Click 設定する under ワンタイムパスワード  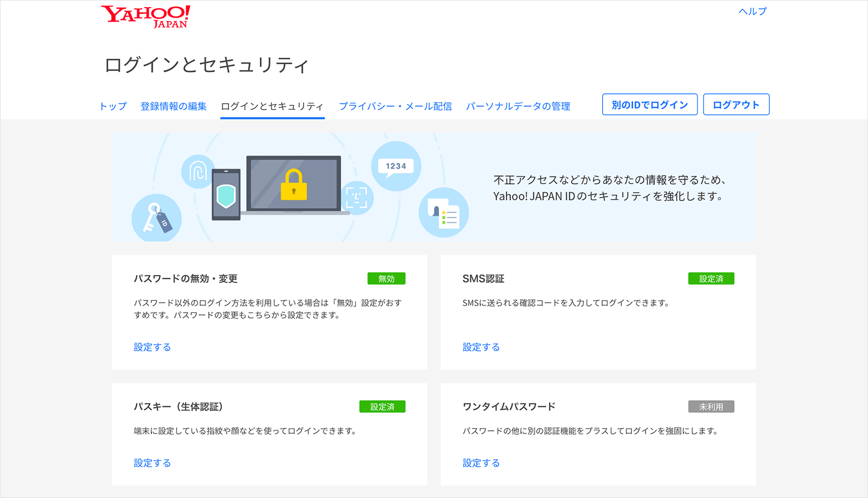481,463
